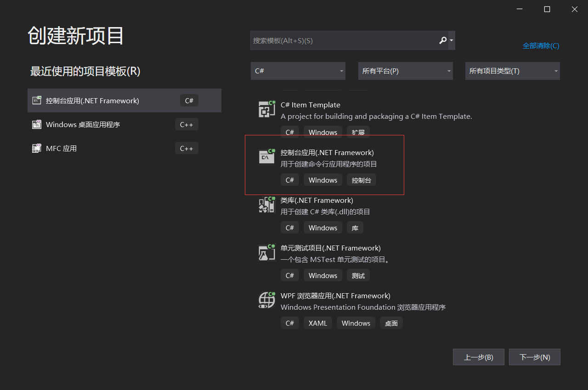This screenshot has width=588, height=390.
Task: Click the 库 tag under 类库
Action: 355,228
